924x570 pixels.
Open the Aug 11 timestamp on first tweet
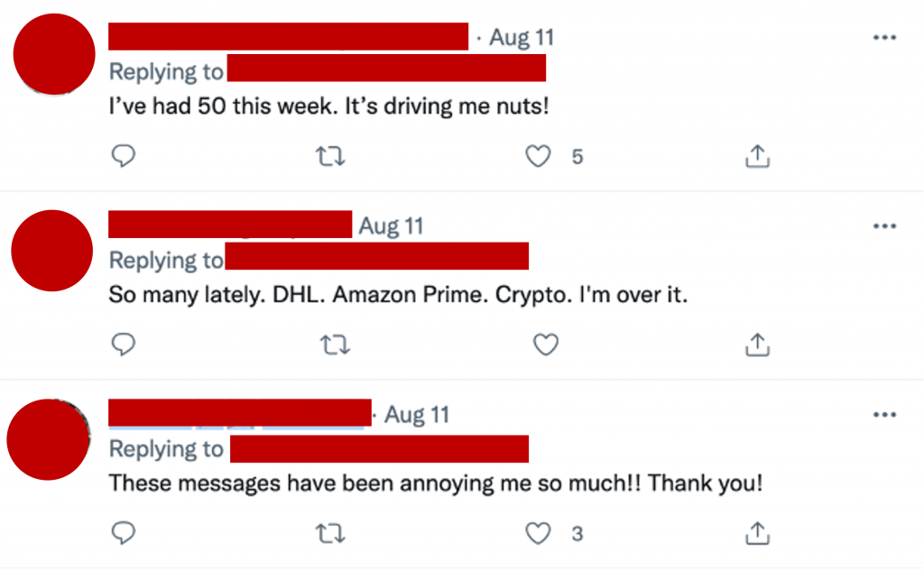click(522, 38)
